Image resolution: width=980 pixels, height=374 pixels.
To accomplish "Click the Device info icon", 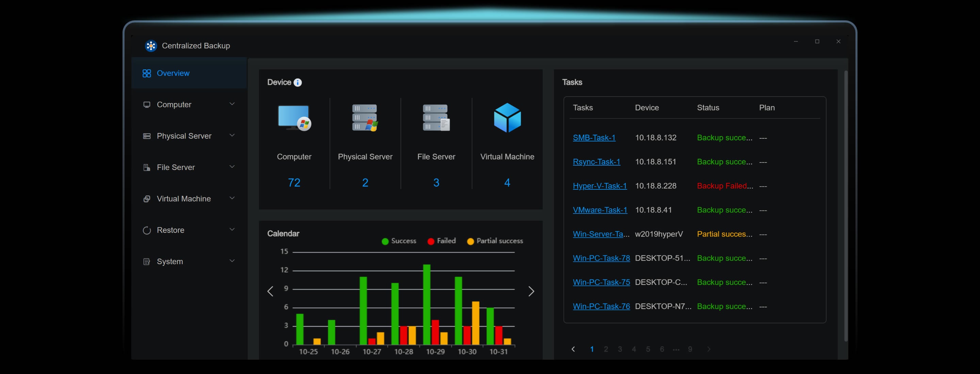I will 298,83.
